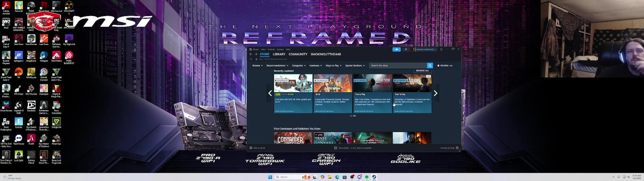Image resolution: width=644 pixels, height=181 pixels.
Task: Open the Champions Tactics game thumbnail
Action: click(x=372, y=138)
